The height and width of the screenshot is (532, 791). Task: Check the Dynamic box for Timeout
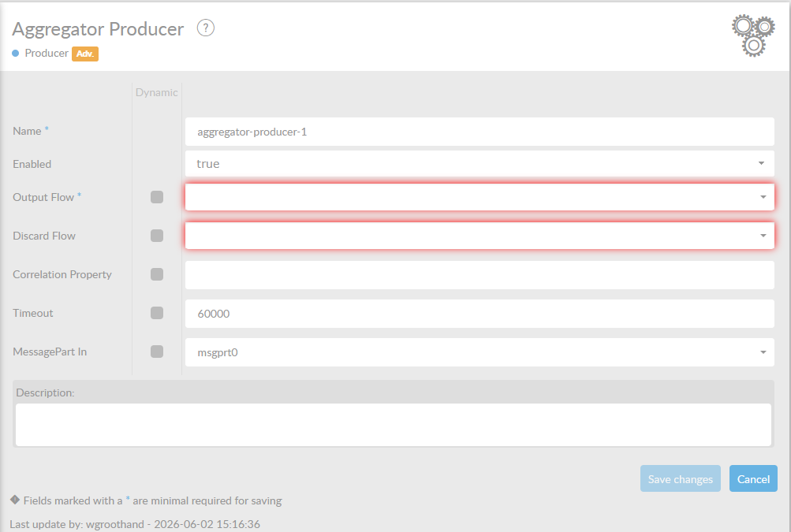tap(157, 313)
